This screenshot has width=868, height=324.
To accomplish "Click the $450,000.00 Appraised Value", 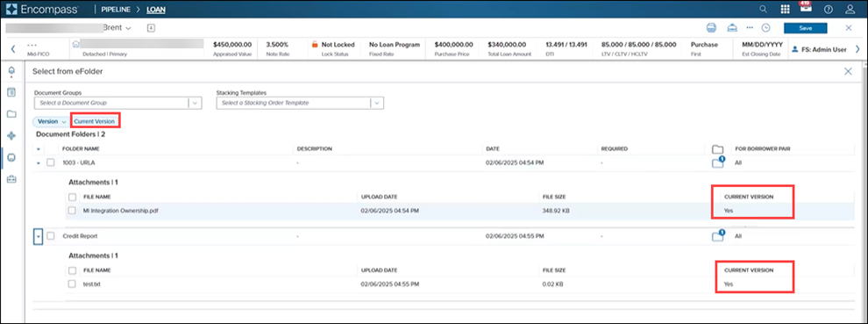I will click(232, 45).
